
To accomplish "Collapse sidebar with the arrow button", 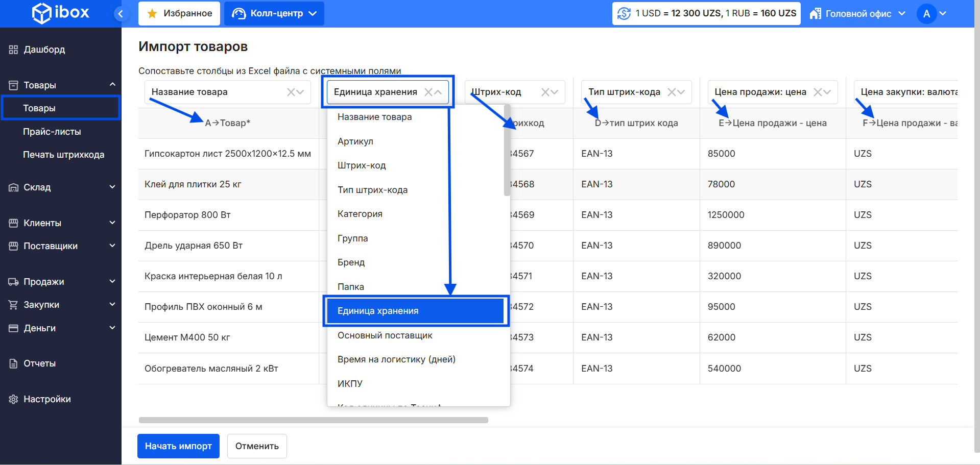I will pyautogui.click(x=121, y=14).
